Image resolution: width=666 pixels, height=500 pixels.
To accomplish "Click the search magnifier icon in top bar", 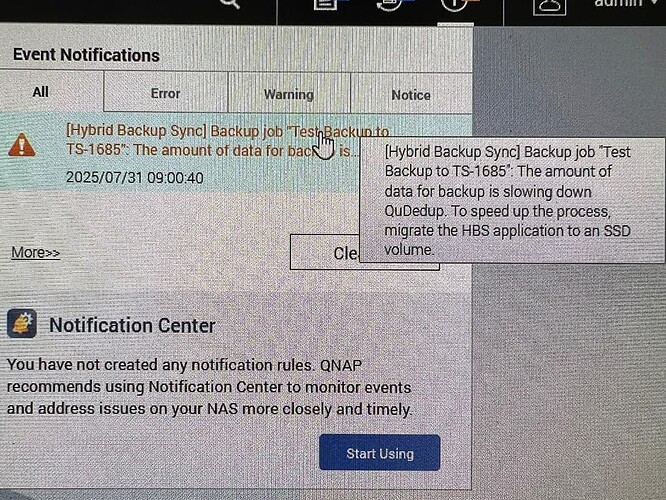I will pyautogui.click(x=230, y=3).
